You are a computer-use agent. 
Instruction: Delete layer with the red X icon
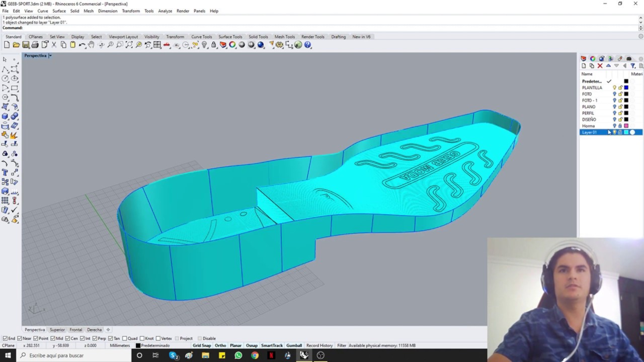coord(600,66)
